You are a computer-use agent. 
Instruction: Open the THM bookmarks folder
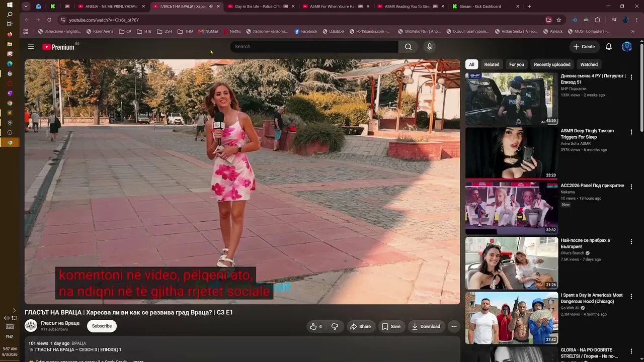(x=185, y=31)
